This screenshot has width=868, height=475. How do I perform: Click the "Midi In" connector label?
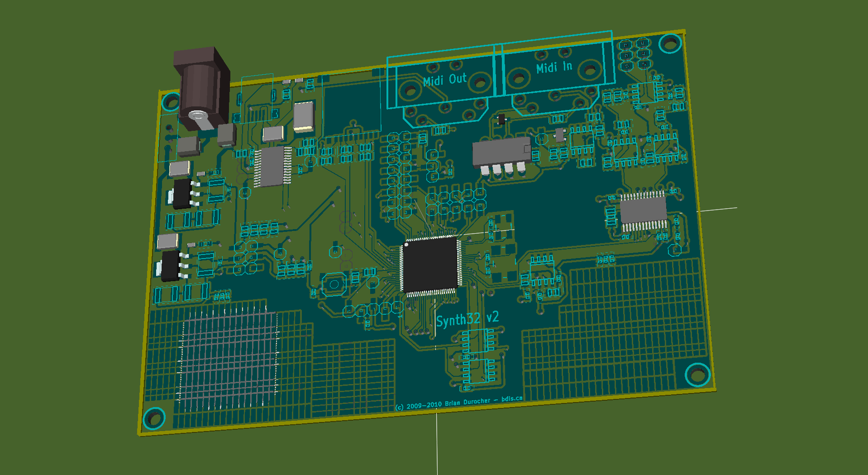click(x=554, y=67)
